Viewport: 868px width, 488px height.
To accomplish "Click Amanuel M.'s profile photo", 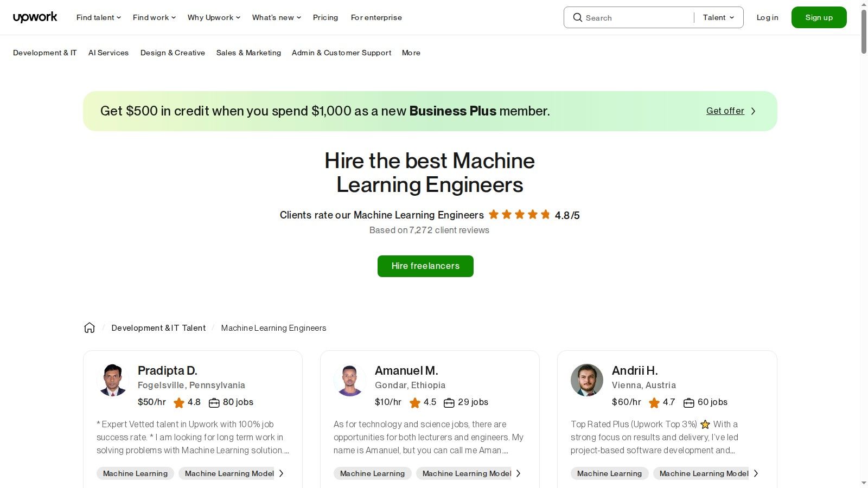I will (349, 380).
